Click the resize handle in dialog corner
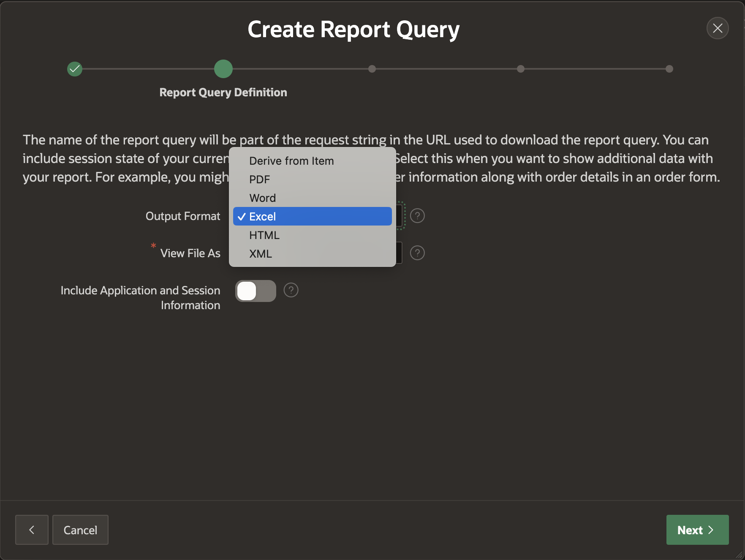 (x=739, y=555)
